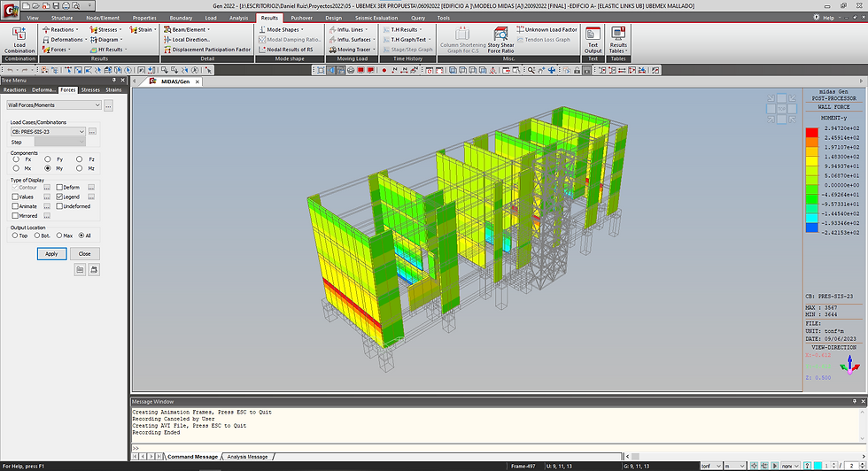The height and width of the screenshot is (471, 868).
Task: Select the Mz component radio button
Action: [80, 168]
